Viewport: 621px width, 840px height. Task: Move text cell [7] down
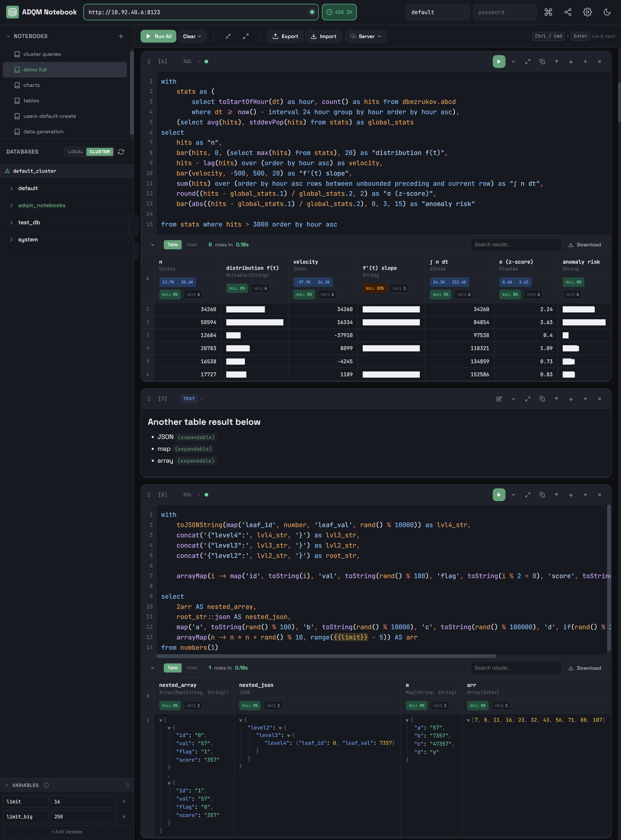tap(571, 399)
